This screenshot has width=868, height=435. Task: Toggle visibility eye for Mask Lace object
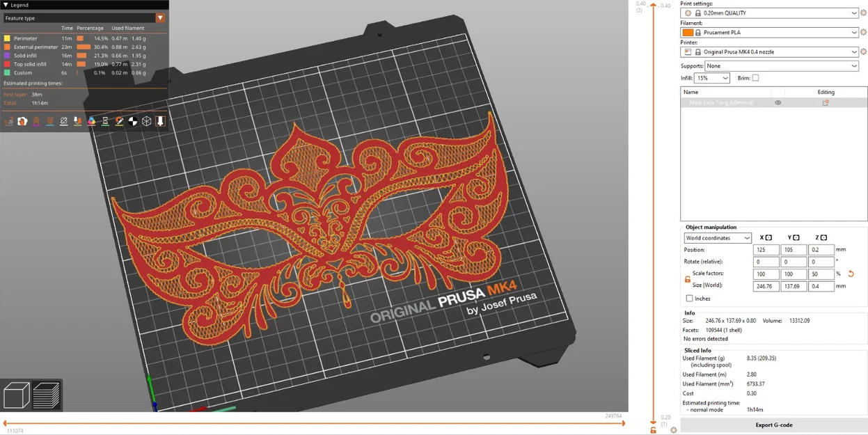click(778, 103)
